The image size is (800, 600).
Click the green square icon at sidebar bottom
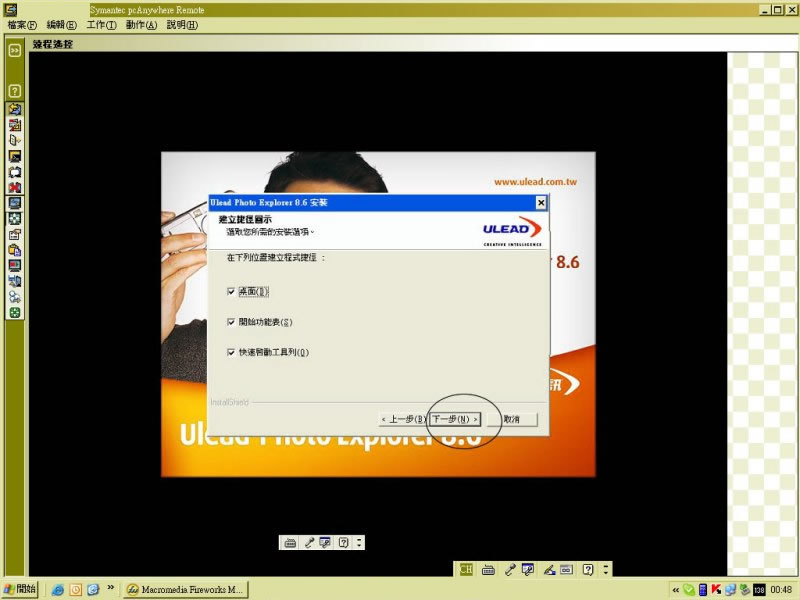pos(15,313)
